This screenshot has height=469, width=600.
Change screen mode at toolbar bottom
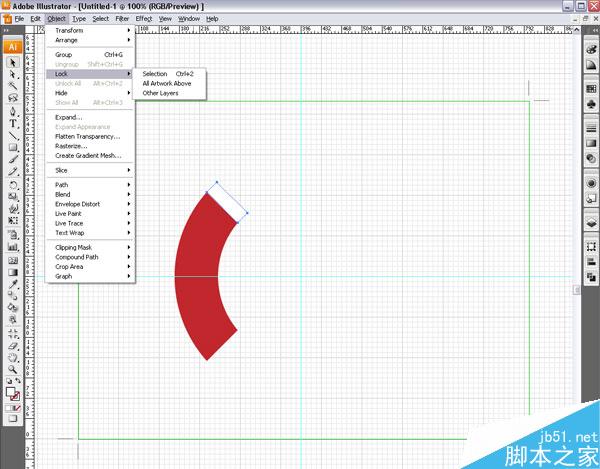tap(13, 419)
